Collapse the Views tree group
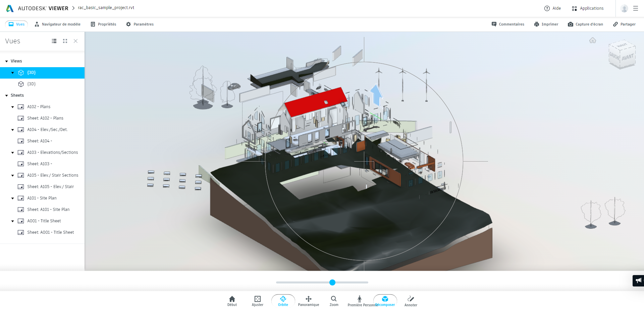 coord(7,61)
